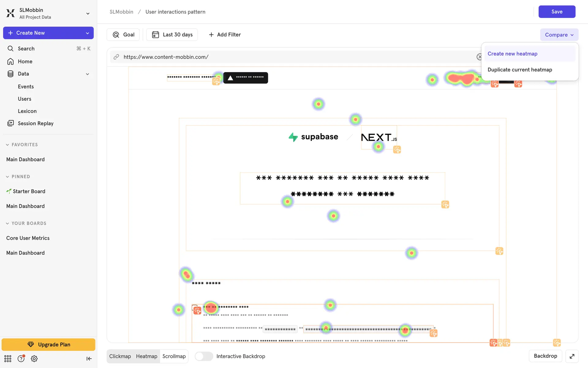This screenshot has width=588, height=368.
Task: Collapse sidebar with the arrow icon
Action: (x=89, y=358)
